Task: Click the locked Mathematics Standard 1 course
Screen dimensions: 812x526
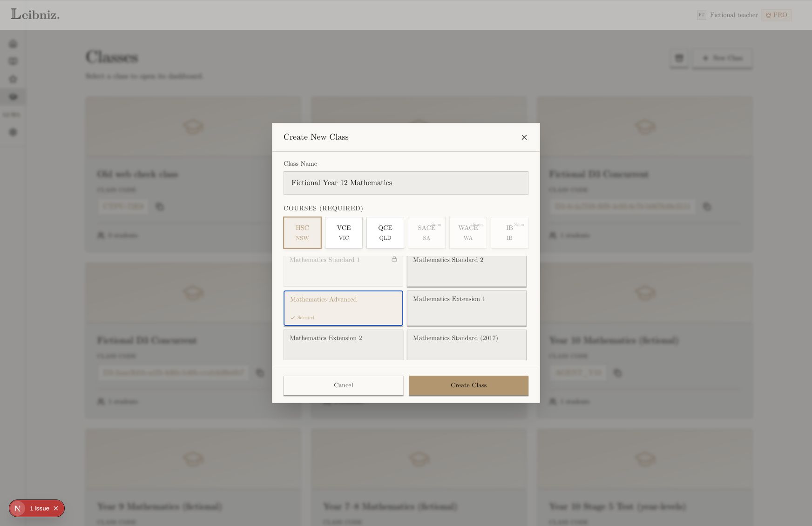Action: 343,271
